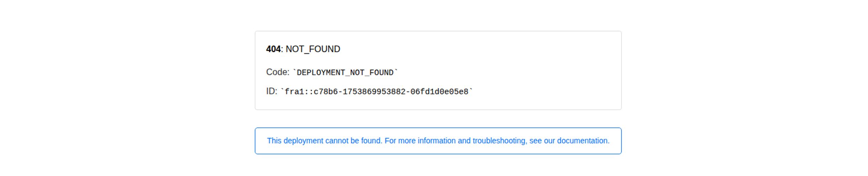Click "This deployment cannot be found" sentence
Screen dimensions: 868x176
pyautogui.click(x=324, y=141)
